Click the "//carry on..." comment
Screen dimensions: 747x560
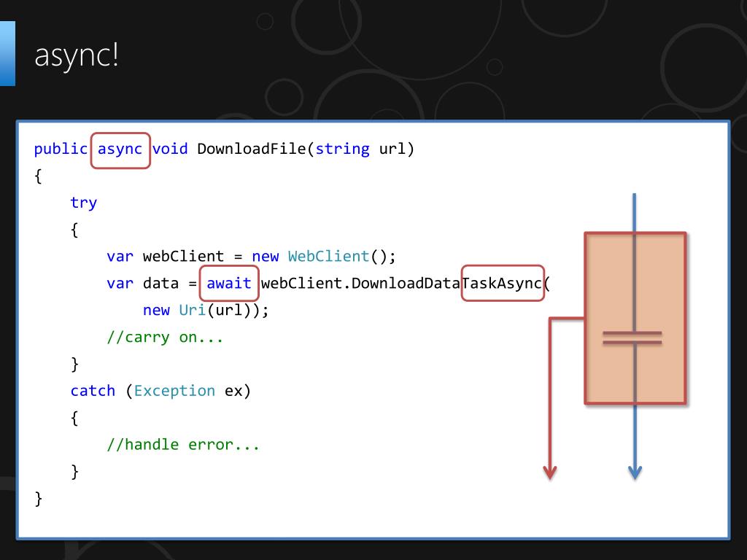pos(165,337)
